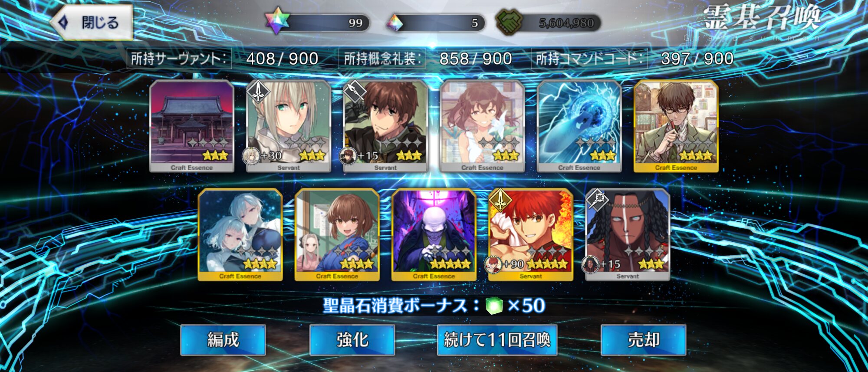Open the 売却 sell menu
868x372 pixels.
644,340
